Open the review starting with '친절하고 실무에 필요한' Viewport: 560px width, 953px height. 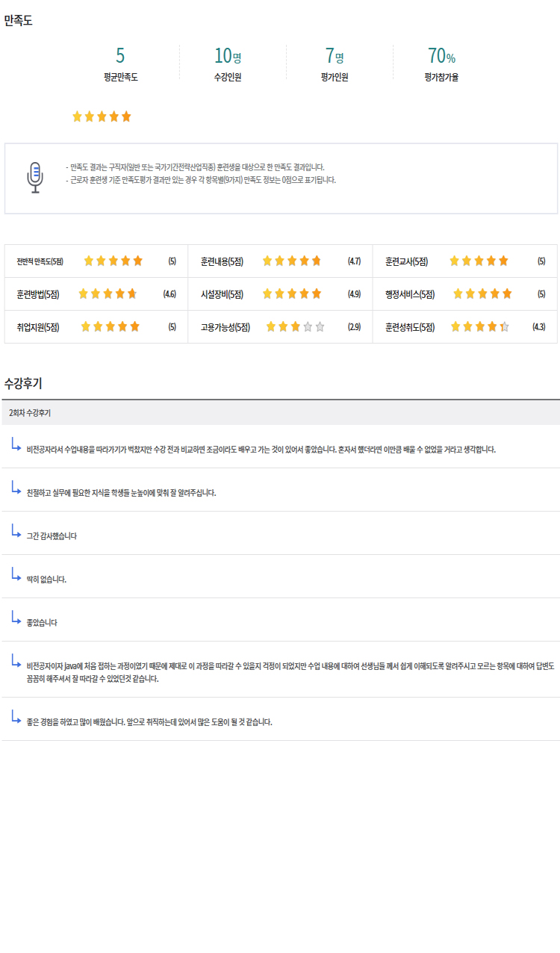coord(121,493)
